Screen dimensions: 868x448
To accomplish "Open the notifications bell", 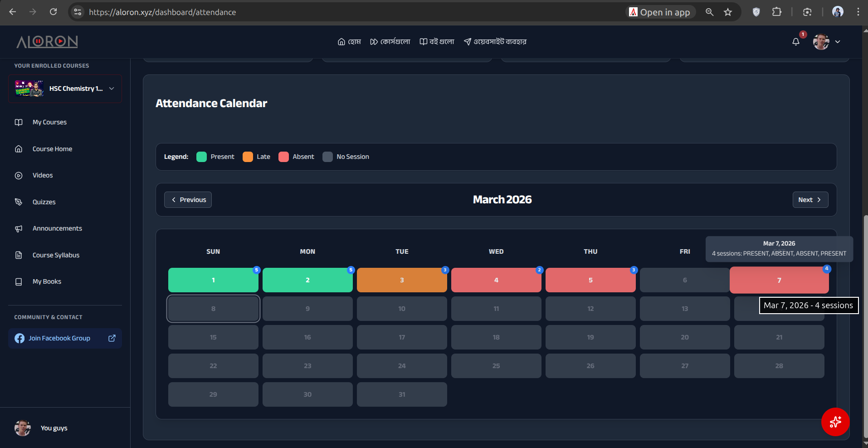I will (796, 42).
